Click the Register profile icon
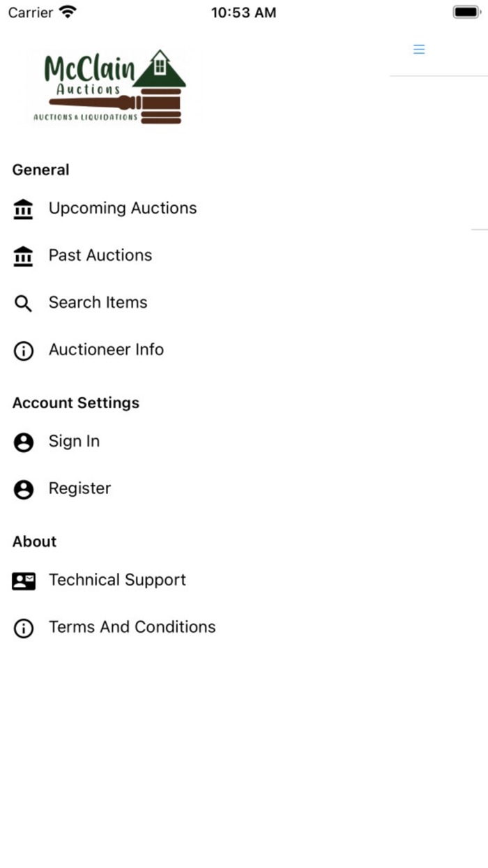The width and height of the screenshot is (488, 868). point(23,489)
